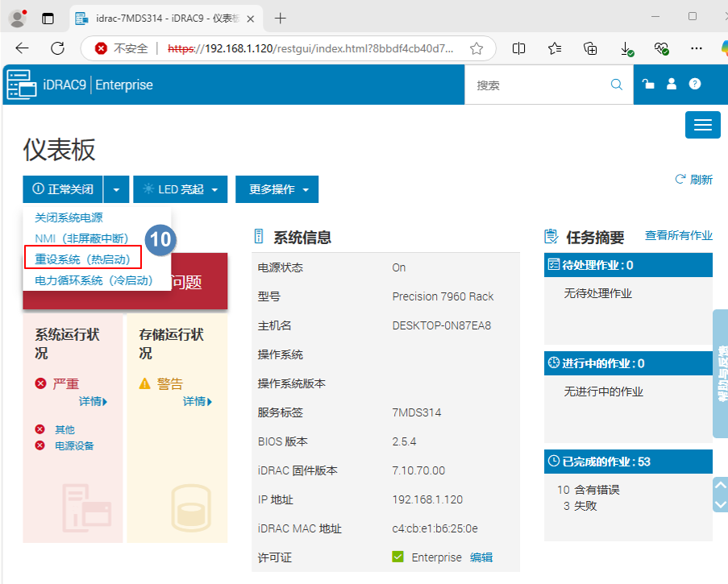Image resolution: width=728 pixels, height=584 pixels.
Task: Click the scroll down chevron on right edge
Action: 721,504
